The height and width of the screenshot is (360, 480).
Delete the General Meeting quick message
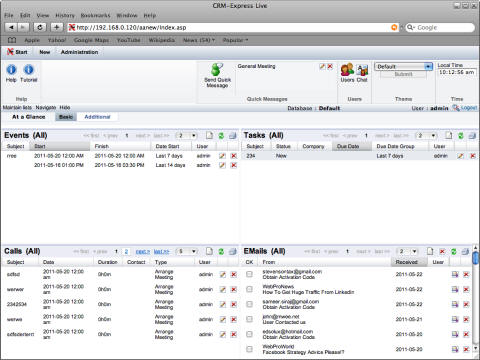(330, 66)
